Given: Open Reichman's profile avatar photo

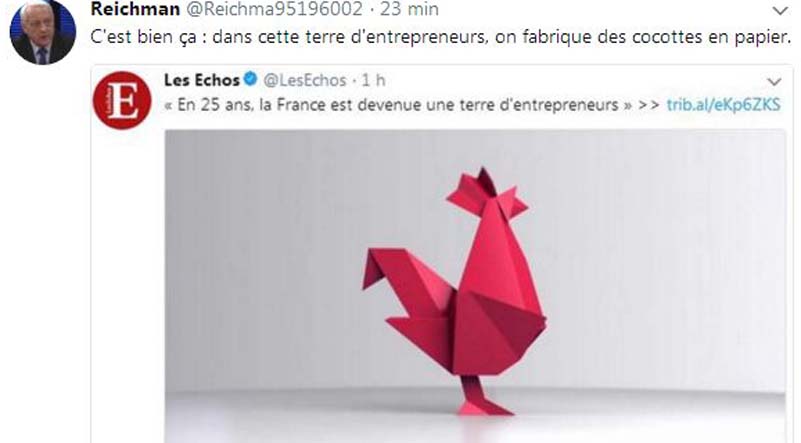Looking at the screenshot, I should (x=43, y=32).
